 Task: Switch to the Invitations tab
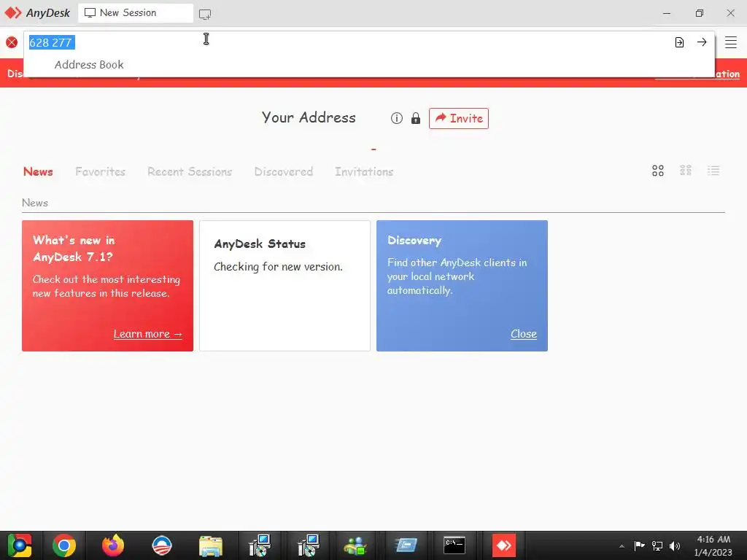(x=364, y=171)
